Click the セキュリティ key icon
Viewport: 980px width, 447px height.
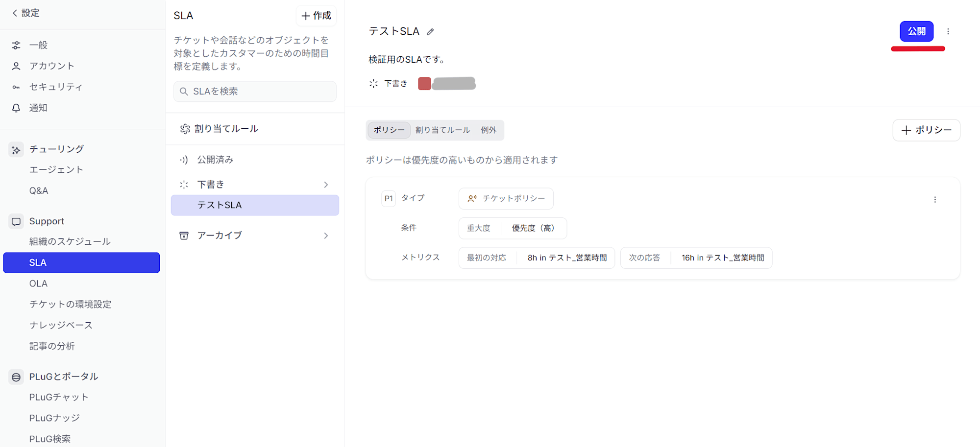pyautogui.click(x=16, y=87)
